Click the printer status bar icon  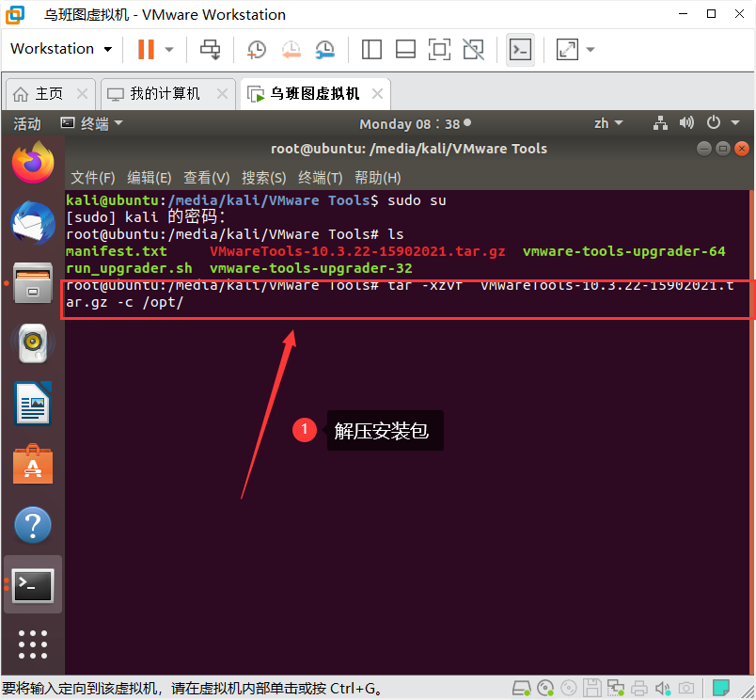pos(639,689)
